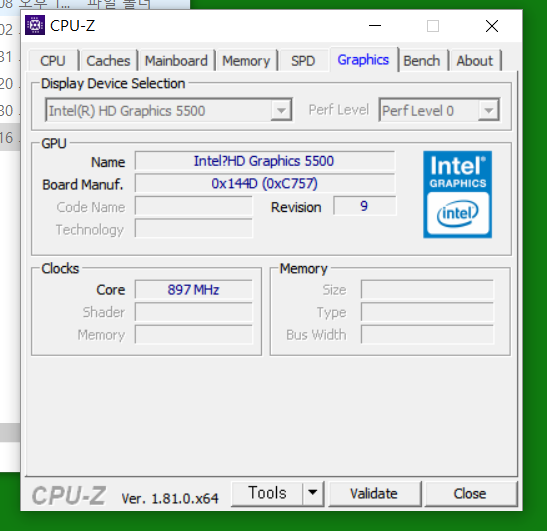Image resolution: width=547 pixels, height=531 pixels.
Task: Switch to the Caches tab
Action: pyautogui.click(x=108, y=61)
